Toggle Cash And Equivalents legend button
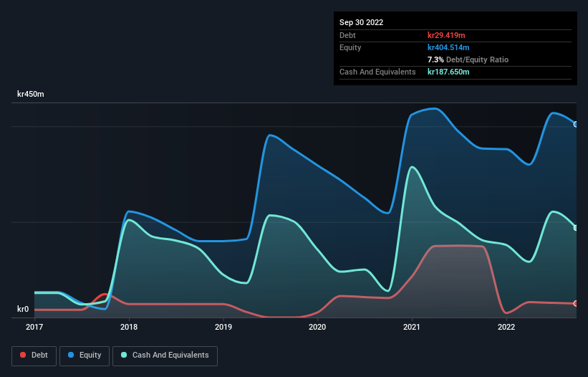 click(165, 355)
